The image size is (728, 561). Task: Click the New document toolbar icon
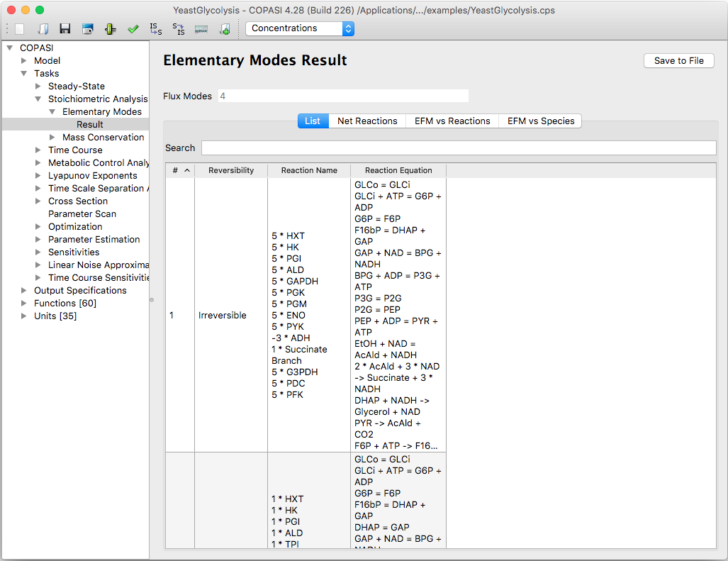(x=20, y=29)
